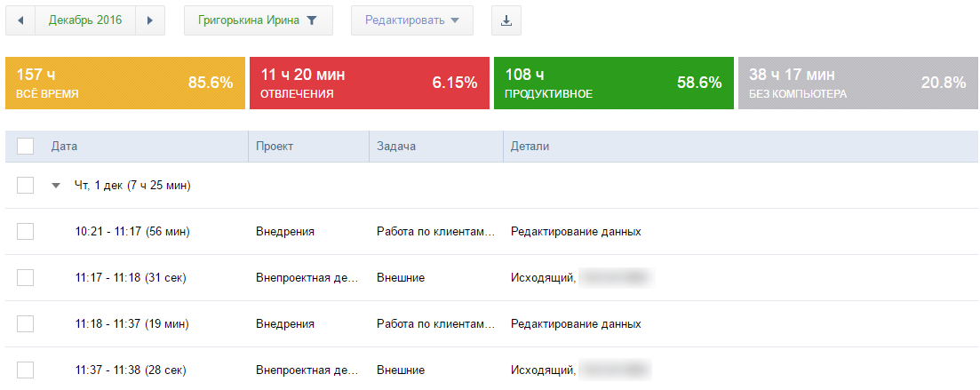Open the green Продуктивное summary tile
This screenshot has width=980, height=390.
613,83
